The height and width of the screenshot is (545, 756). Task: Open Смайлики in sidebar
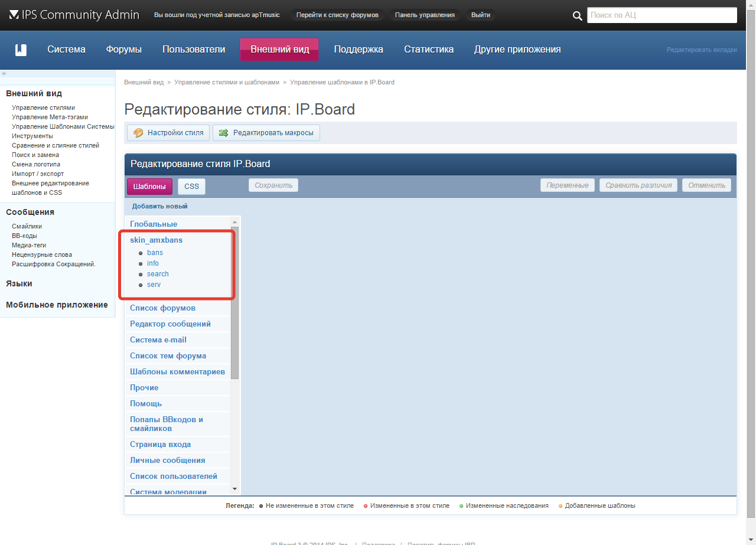point(27,226)
